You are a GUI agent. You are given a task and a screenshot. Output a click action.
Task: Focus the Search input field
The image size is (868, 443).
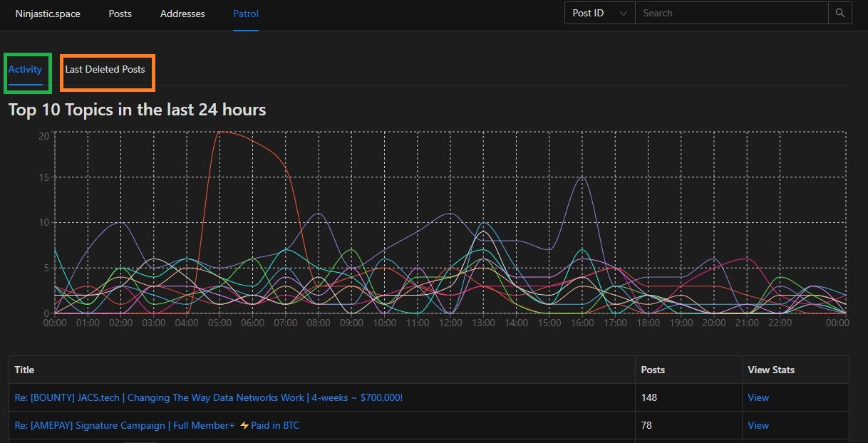(x=732, y=13)
